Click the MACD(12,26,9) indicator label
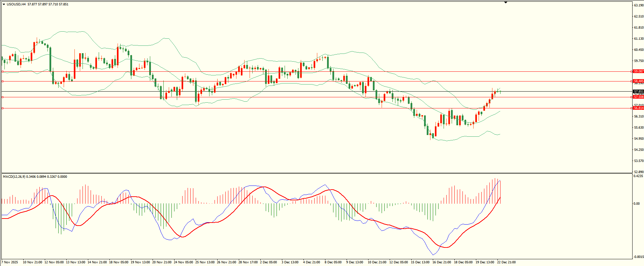The height and width of the screenshot is (266, 644). 14,177
